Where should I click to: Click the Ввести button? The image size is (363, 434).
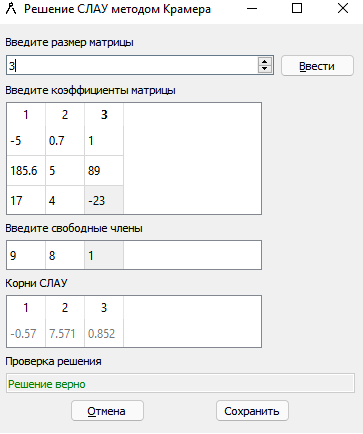point(317,66)
